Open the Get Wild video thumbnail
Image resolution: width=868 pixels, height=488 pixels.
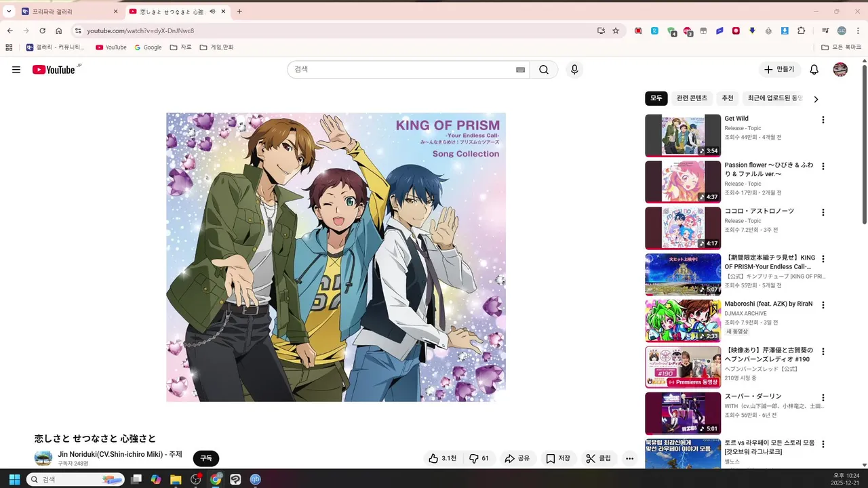pyautogui.click(x=683, y=136)
